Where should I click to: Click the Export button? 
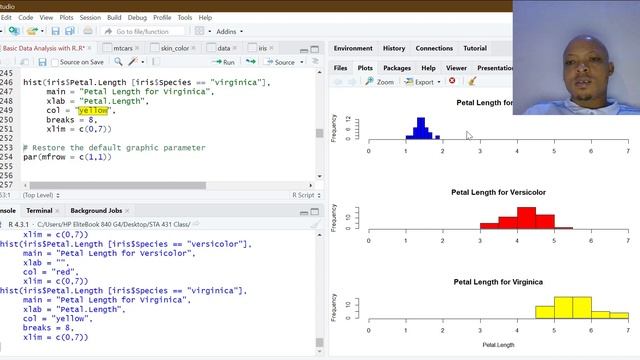point(419,82)
